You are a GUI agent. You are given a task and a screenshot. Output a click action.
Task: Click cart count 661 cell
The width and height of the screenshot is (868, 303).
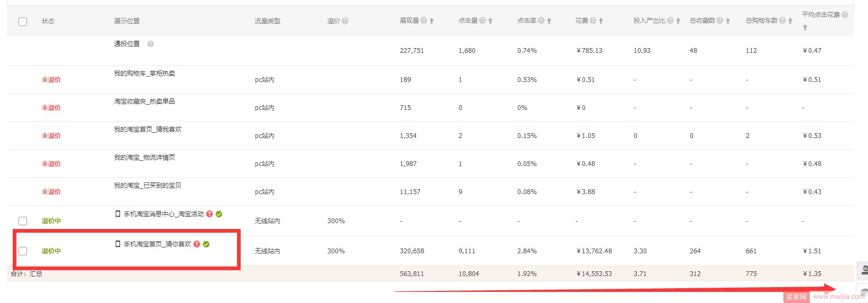point(751,251)
